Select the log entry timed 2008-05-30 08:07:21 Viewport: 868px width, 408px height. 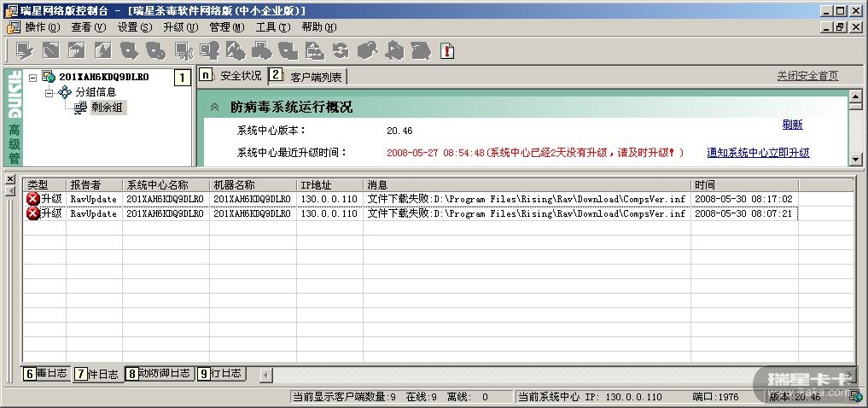tap(411, 213)
